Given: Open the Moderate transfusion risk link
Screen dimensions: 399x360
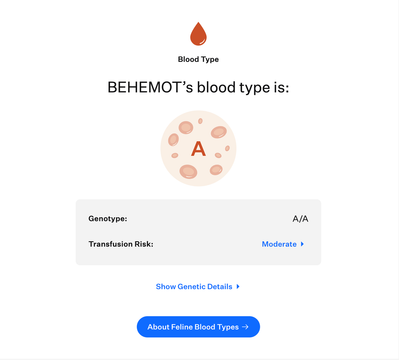Looking at the screenshot, I should (x=279, y=244).
